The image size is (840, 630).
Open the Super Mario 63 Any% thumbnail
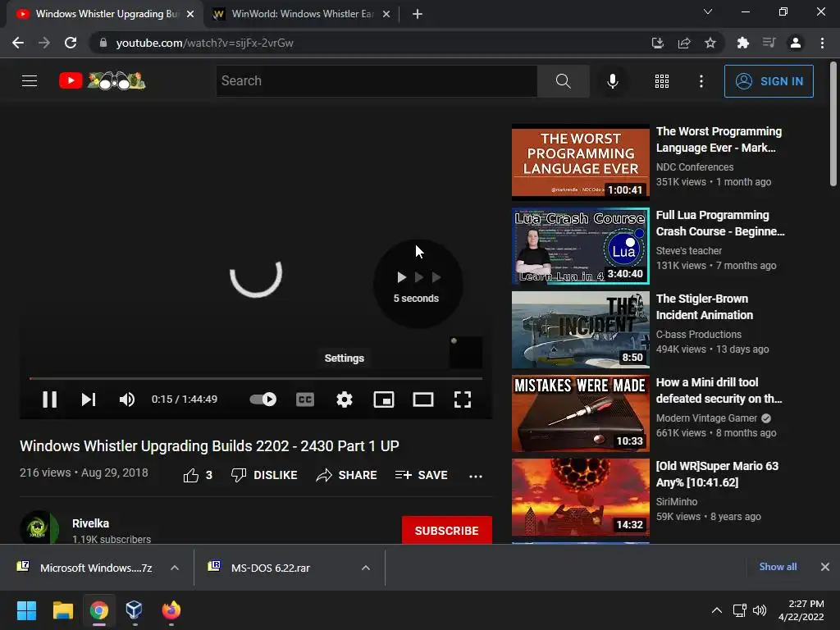(581, 496)
